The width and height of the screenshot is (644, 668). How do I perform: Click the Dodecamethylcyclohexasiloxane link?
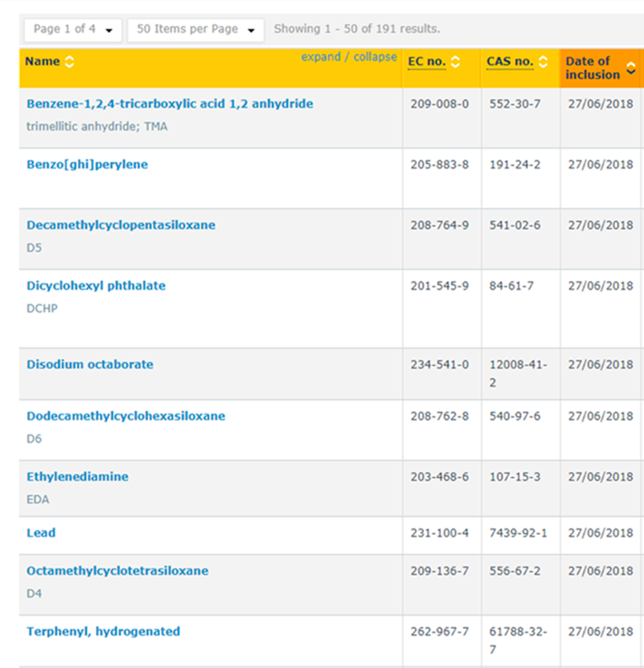tap(126, 416)
